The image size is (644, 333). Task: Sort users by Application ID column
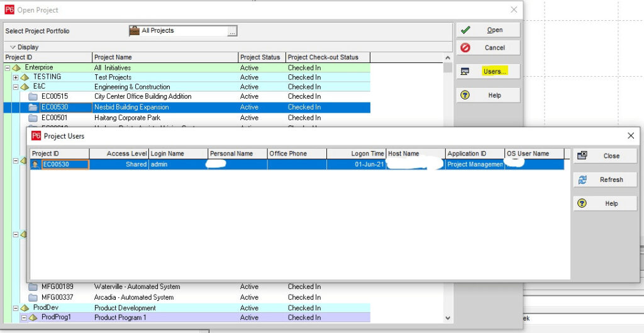point(475,154)
